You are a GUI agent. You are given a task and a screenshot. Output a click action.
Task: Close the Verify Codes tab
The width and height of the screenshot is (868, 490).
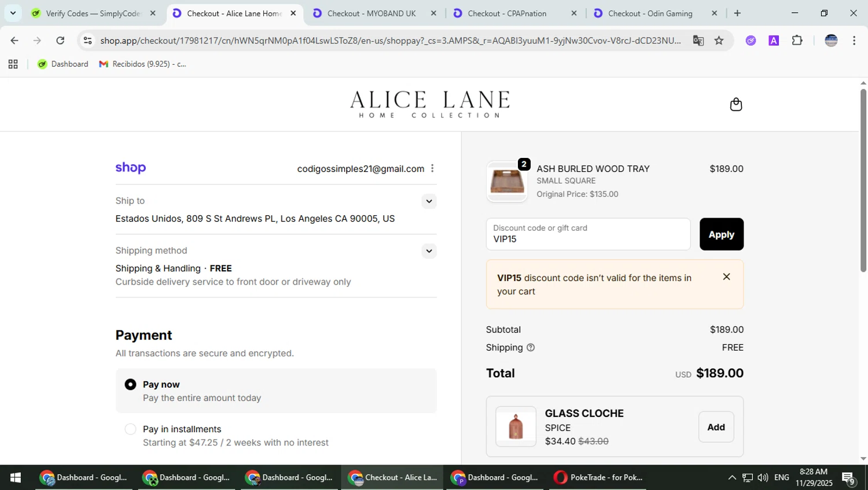coord(153,13)
